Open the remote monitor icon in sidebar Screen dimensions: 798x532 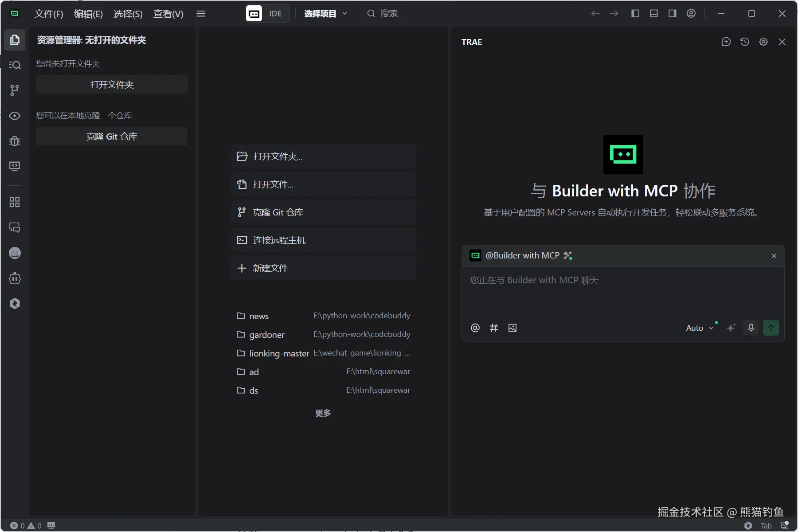[x=15, y=166]
